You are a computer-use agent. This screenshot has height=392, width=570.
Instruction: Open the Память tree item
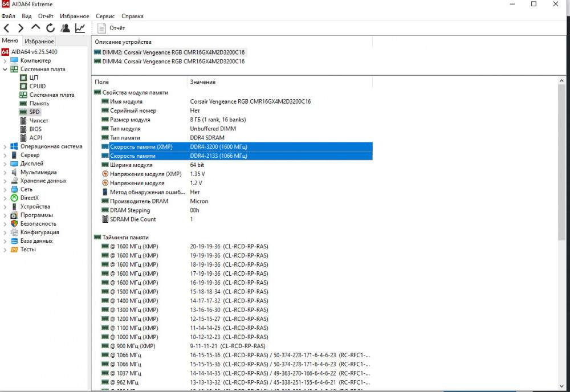coord(39,104)
